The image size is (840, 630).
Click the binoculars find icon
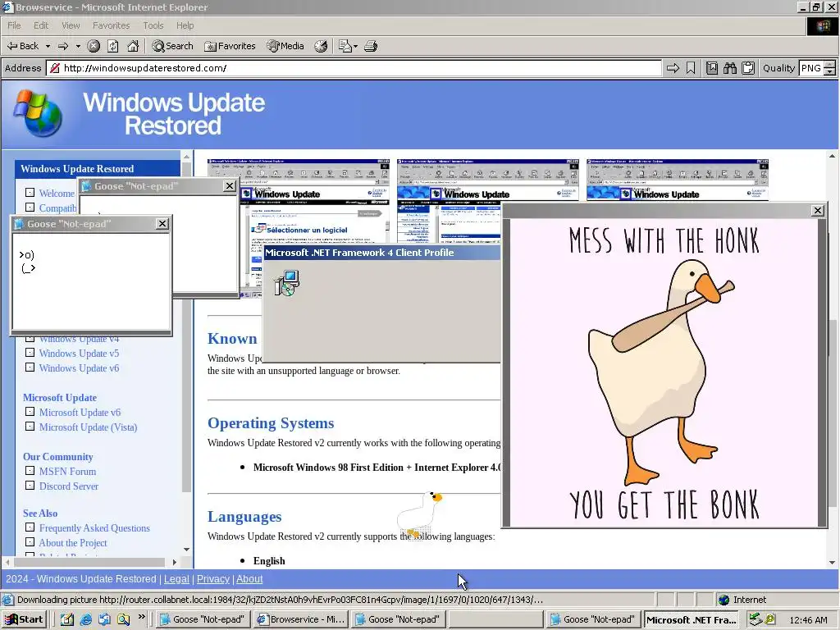729,68
